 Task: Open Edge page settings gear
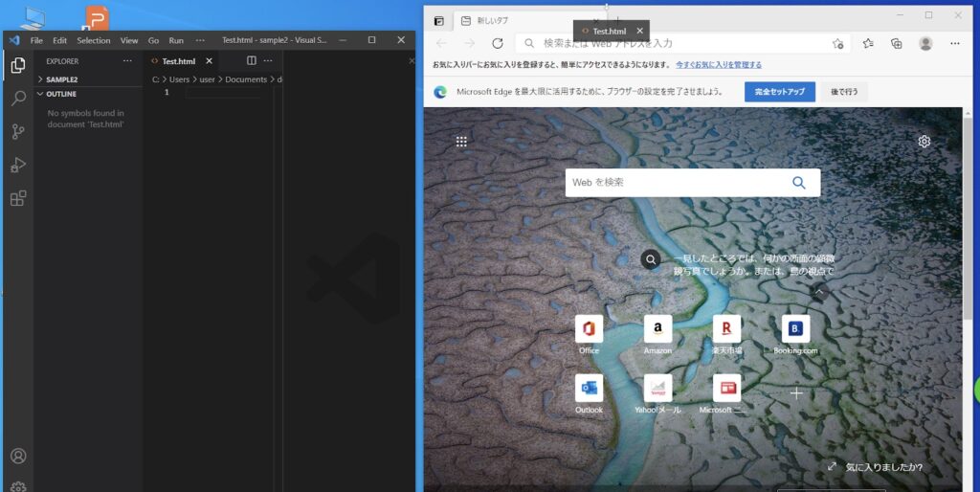(x=924, y=142)
